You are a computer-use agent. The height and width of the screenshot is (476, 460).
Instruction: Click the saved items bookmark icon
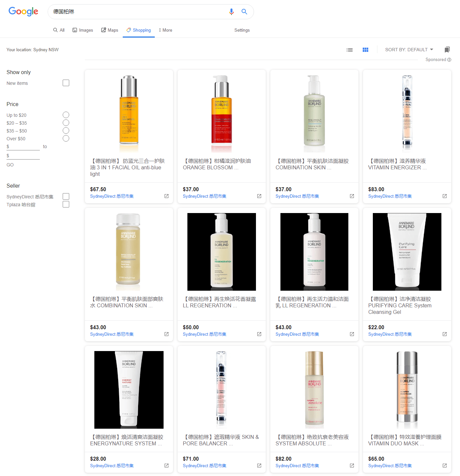447,50
